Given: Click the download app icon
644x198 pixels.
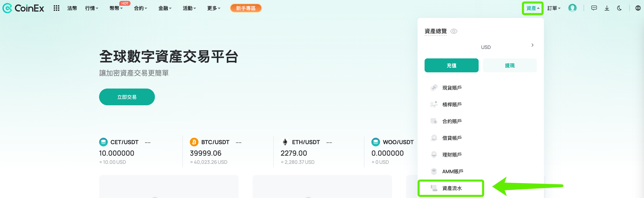Looking at the screenshot, I should click(x=607, y=8).
